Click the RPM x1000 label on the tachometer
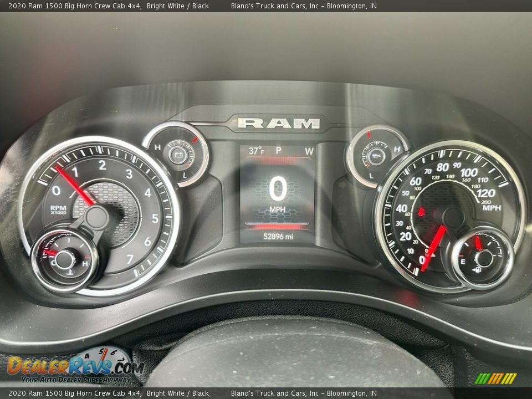The width and height of the screenshot is (532, 399). [58, 209]
